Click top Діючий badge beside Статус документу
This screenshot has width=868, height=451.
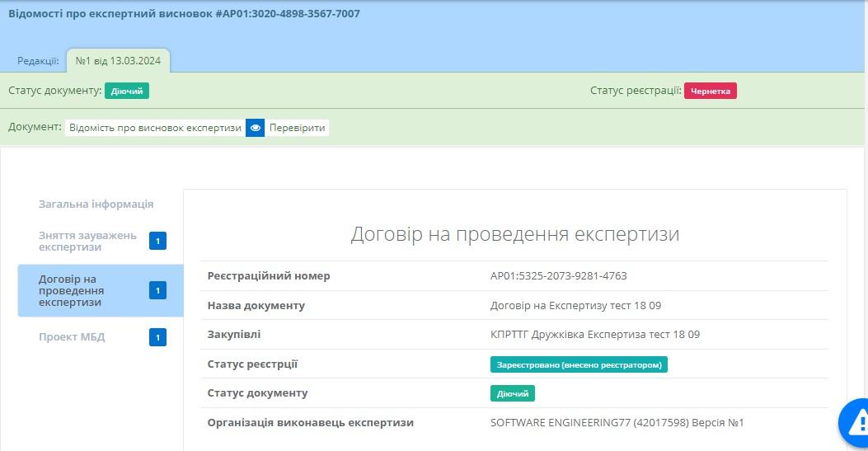coord(127,91)
